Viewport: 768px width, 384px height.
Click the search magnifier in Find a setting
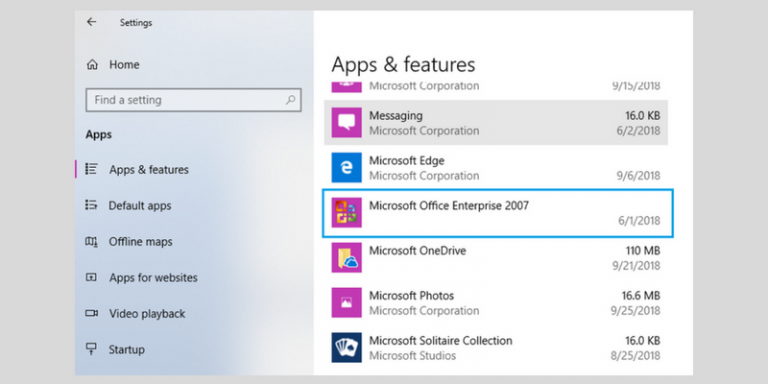tap(290, 100)
